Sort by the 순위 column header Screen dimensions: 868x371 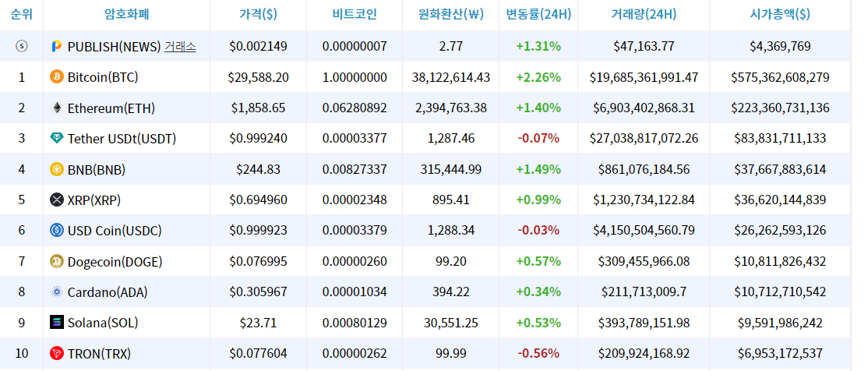pos(22,14)
